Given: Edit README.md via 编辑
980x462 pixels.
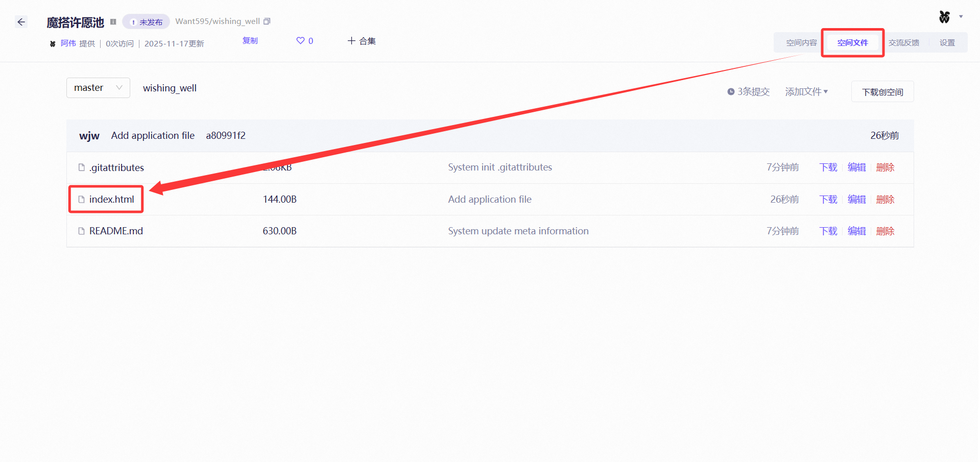Looking at the screenshot, I should (857, 231).
